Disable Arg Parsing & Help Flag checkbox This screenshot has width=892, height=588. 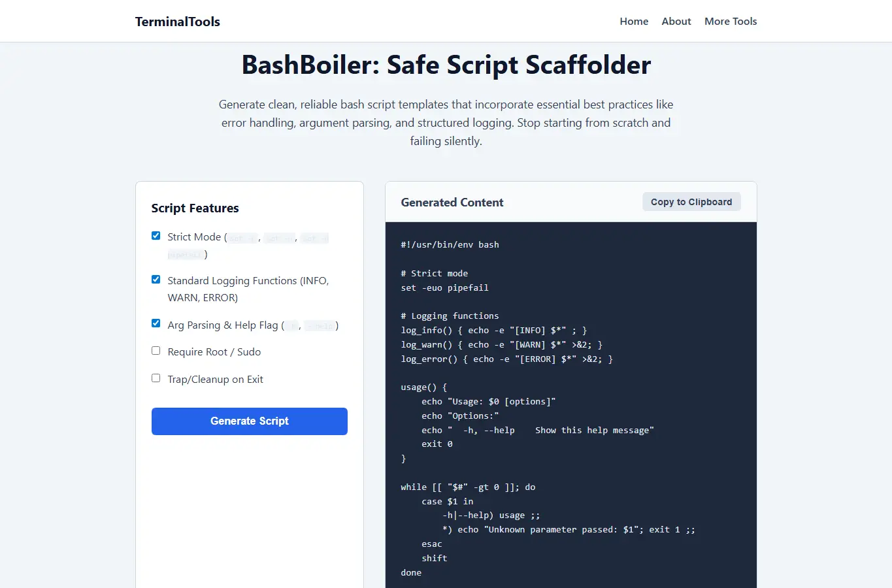[x=156, y=323]
